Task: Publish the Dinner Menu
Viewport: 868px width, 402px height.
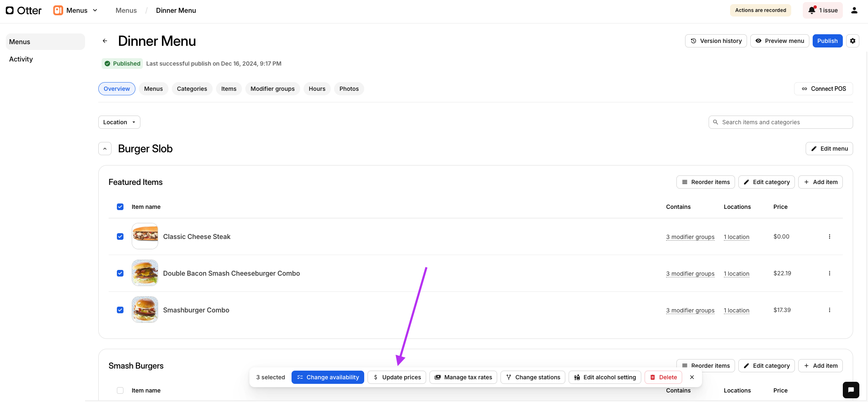Action: tap(828, 41)
